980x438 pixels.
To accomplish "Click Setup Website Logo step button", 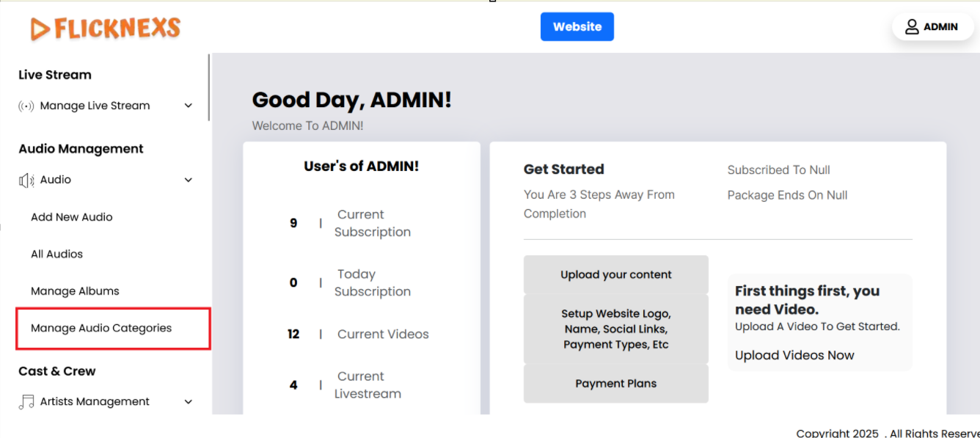I will tap(615, 329).
